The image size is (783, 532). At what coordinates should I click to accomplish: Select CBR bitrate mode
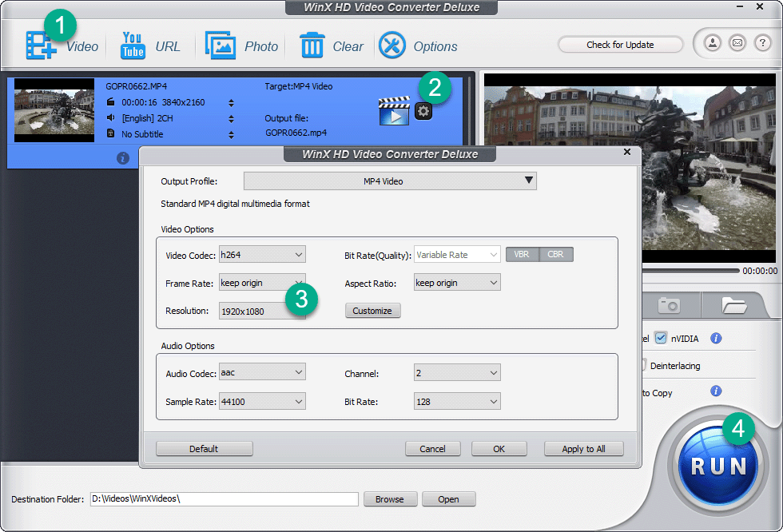tap(556, 255)
